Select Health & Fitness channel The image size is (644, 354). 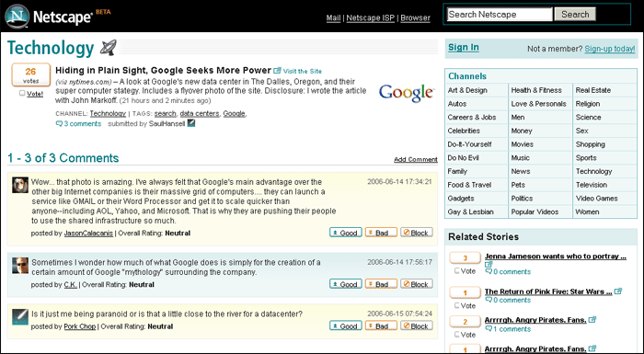tap(536, 90)
